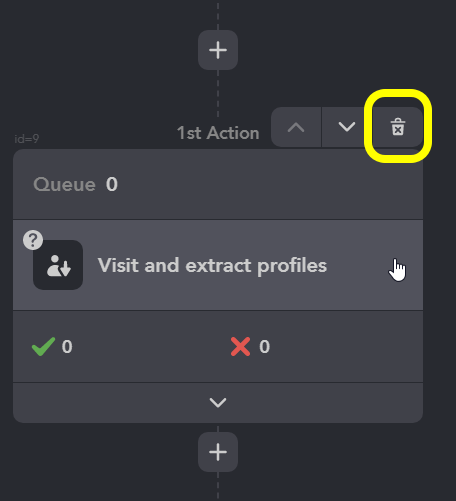The height and width of the screenshot is (501, 456).
Task: Click the successful count number 0
Action: [x=67, y=347]
